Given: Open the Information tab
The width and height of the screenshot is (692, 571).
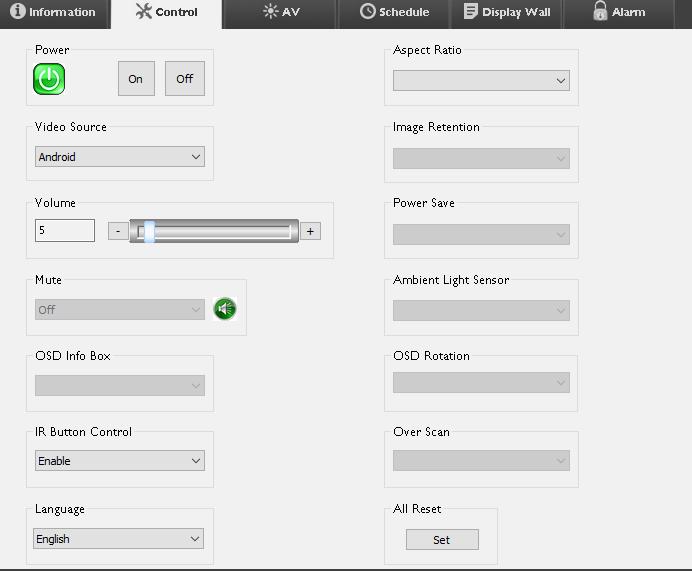Looking at the screenshot, I should 55,12.
